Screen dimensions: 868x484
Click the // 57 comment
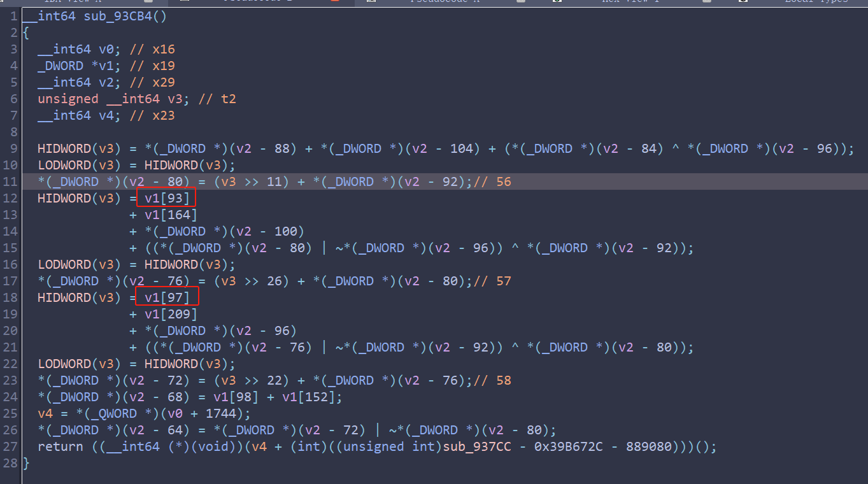tap(492, 281)
